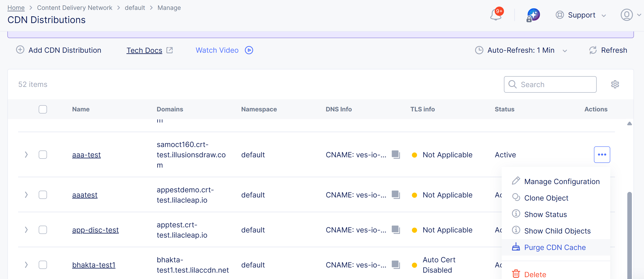The height and width of the screenshot is (279, 644).
Task: Click Add CDN Distribution button
Action: point(59,50)
